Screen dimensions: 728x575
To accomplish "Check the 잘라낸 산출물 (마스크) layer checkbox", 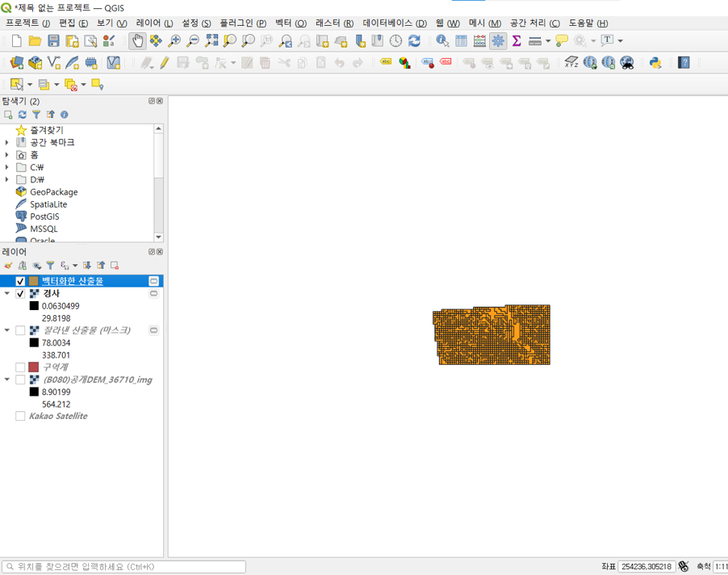I will pyautogui.click(x=20, y=330).
